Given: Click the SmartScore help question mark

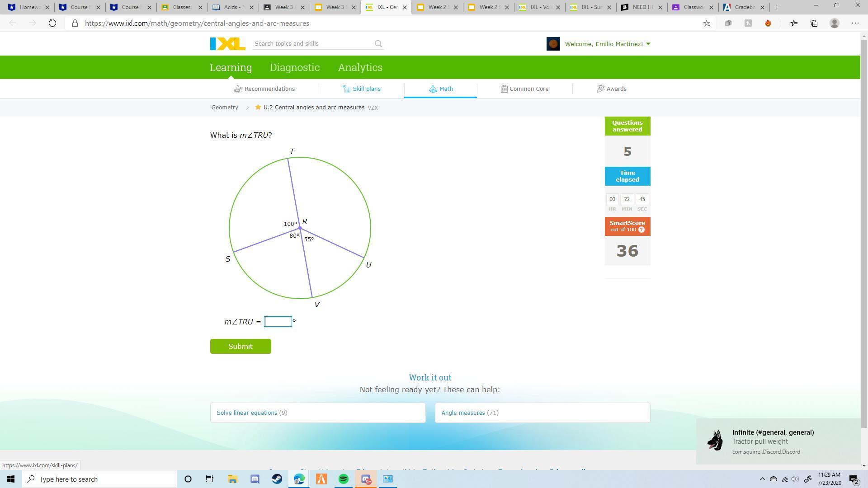Looking at the screenshot, I should (x=642, y=230).
